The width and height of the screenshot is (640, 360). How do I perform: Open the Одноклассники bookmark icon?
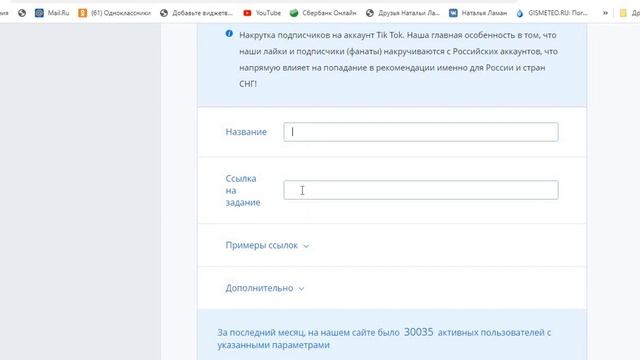[x=82, y=13]
